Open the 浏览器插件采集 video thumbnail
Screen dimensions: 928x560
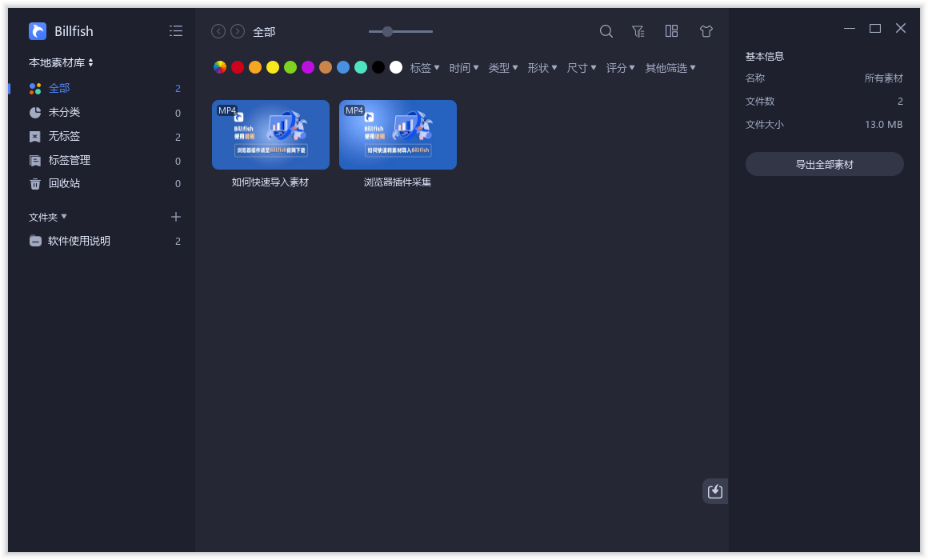(x=398, y=134)
